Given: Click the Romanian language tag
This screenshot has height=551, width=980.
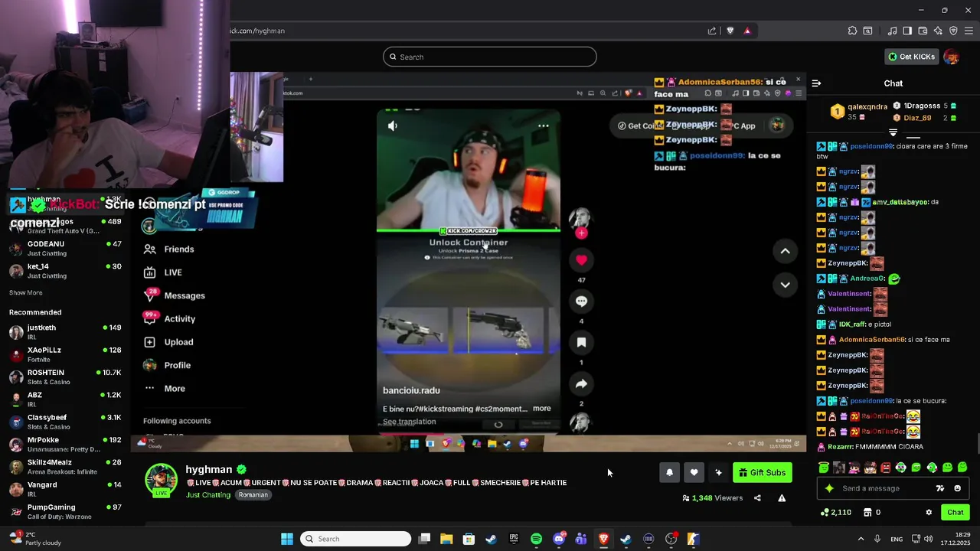Looking at the screenshot, I should 253,495.
